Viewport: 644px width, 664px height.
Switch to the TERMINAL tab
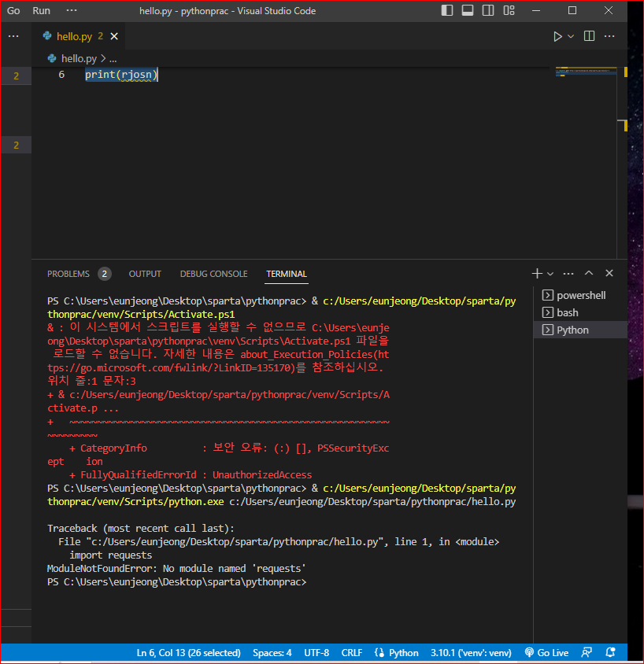pos(287,274)
